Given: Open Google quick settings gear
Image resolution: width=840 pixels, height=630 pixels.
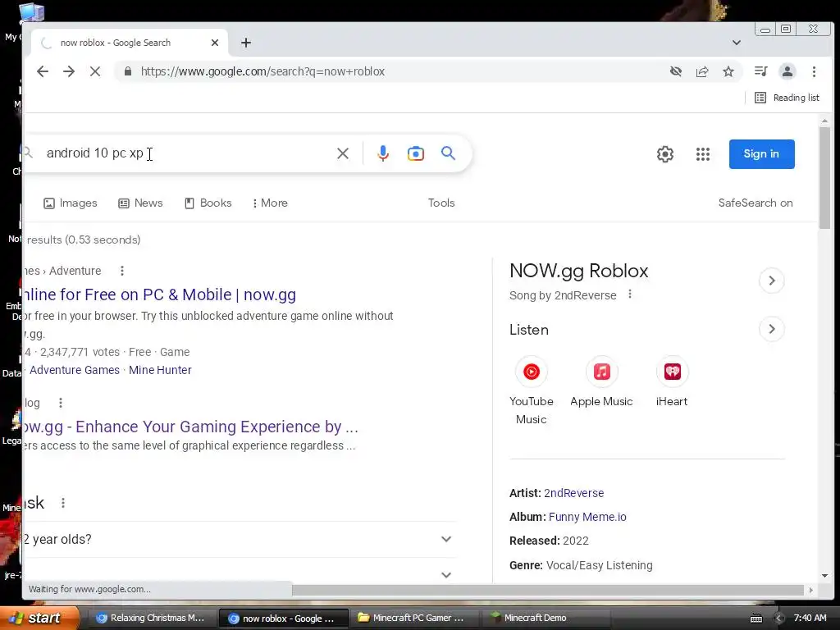Looking at the screenshot, I should [x=664, y=154].
